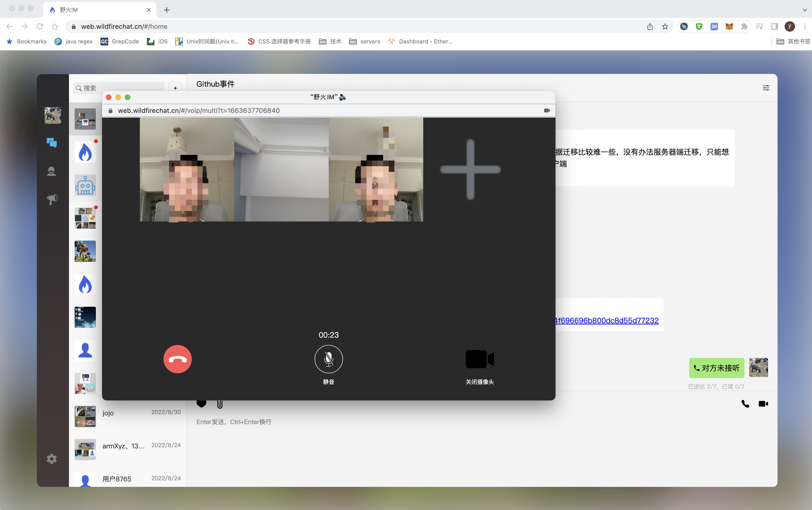Click the 对方未接听 call message
The width and height of the screenshot is (812, 510).
point(717,368)
